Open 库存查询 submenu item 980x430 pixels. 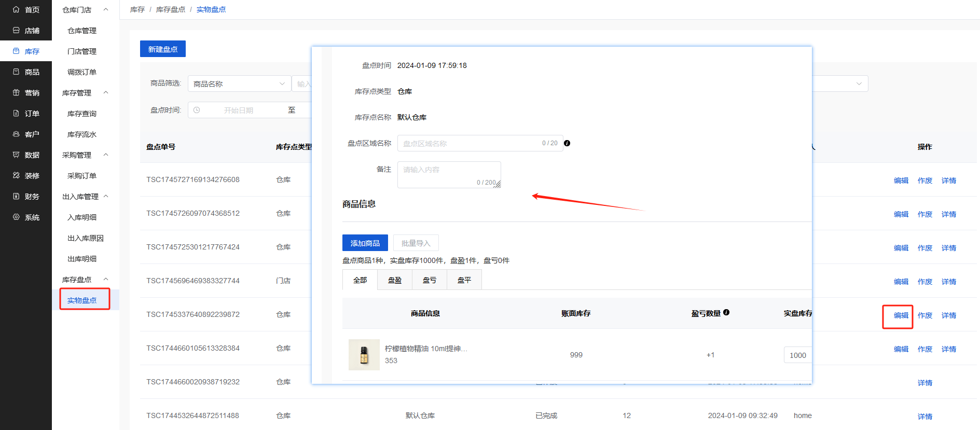coord(82,114)
